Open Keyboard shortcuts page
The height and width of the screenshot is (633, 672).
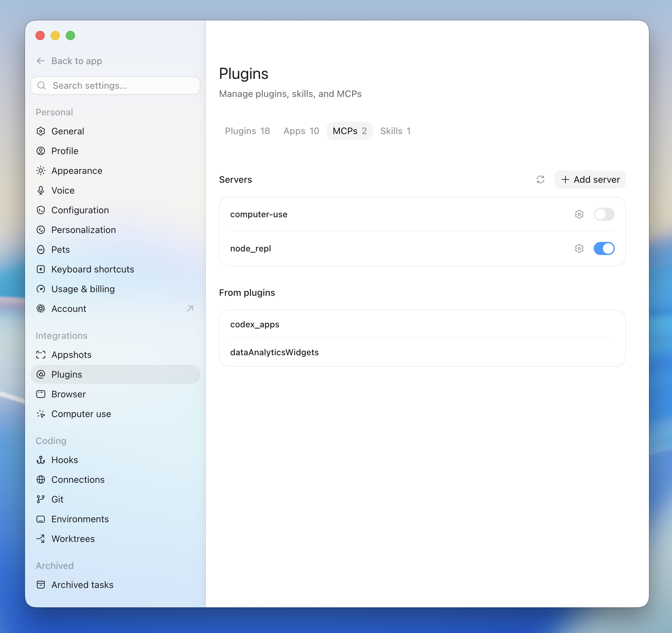(115, 270)
